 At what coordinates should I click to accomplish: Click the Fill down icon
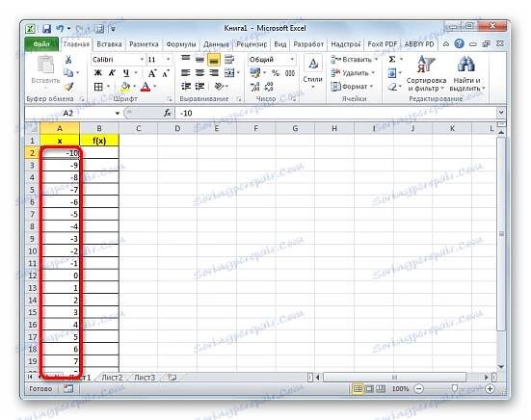[x=392, y=73]
